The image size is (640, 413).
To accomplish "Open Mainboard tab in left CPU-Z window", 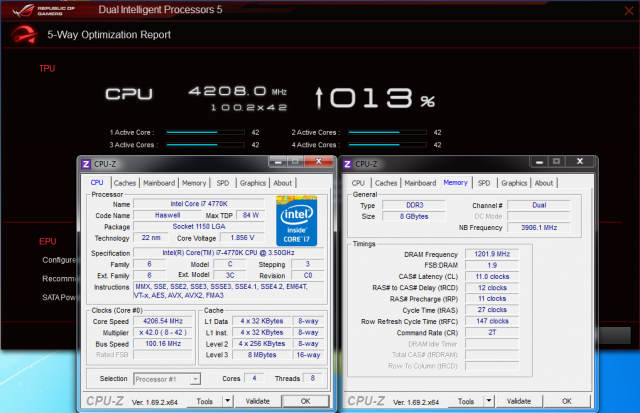I will click(x=159, y=183).
